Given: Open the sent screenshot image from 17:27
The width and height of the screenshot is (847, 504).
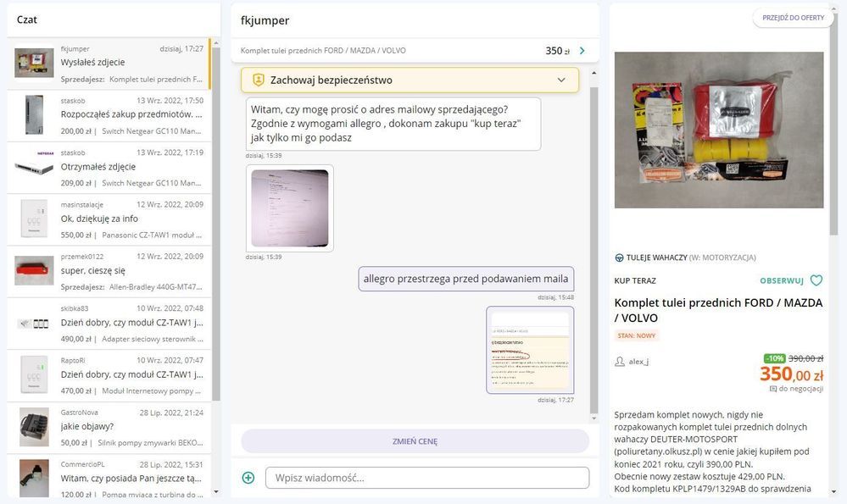Looking at the screenshot, I should click(x=530, y=350).
